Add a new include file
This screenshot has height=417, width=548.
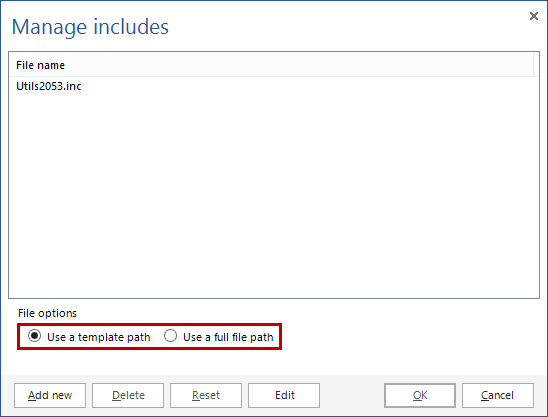(50, 395)
